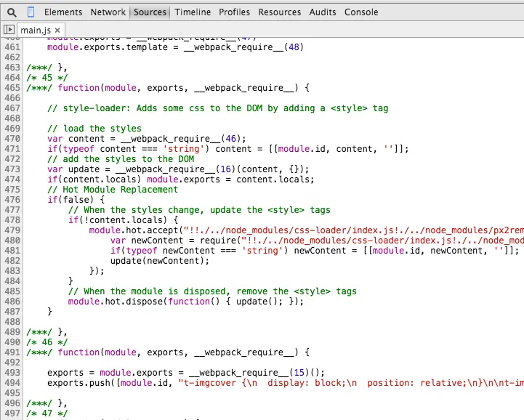This screenshot has height=420, width=524.
Task: Select the main.js file tab
Action: tap(36, 30)
